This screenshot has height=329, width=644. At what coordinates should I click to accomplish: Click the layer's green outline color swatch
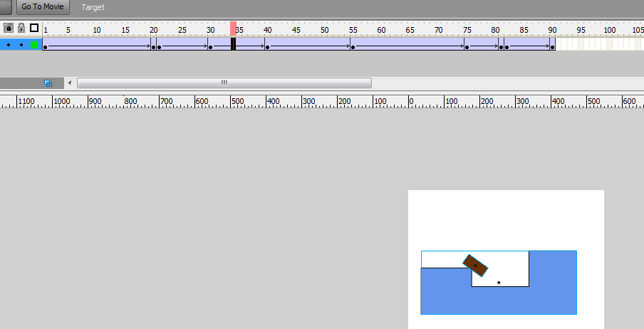(34, 45)
